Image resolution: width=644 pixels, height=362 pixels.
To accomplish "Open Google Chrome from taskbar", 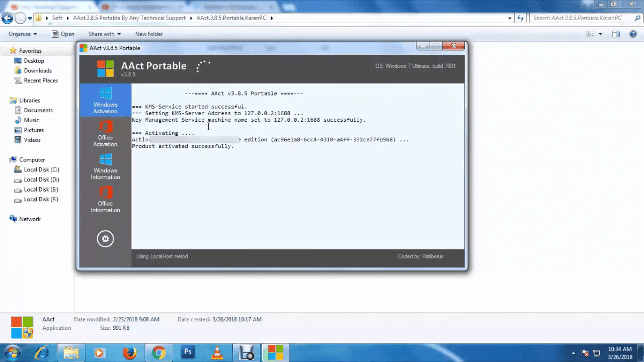I will [x=158, y=353].
